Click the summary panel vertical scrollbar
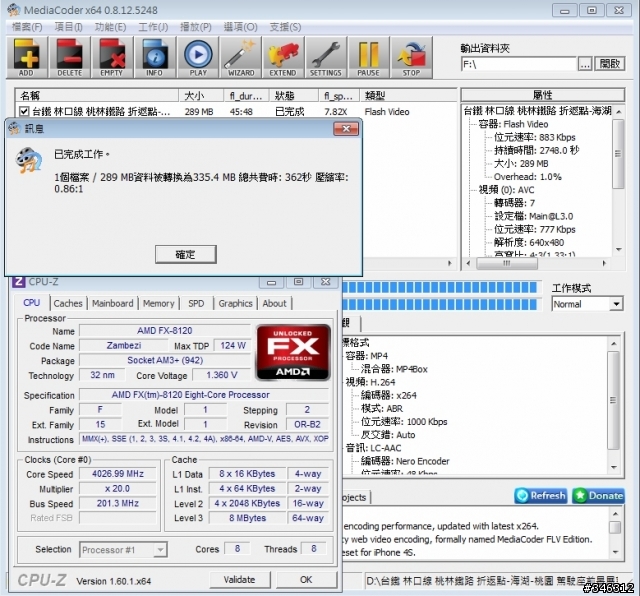This screenshot has height=596, width=640. pyautogui.click(x=613, y=405)
